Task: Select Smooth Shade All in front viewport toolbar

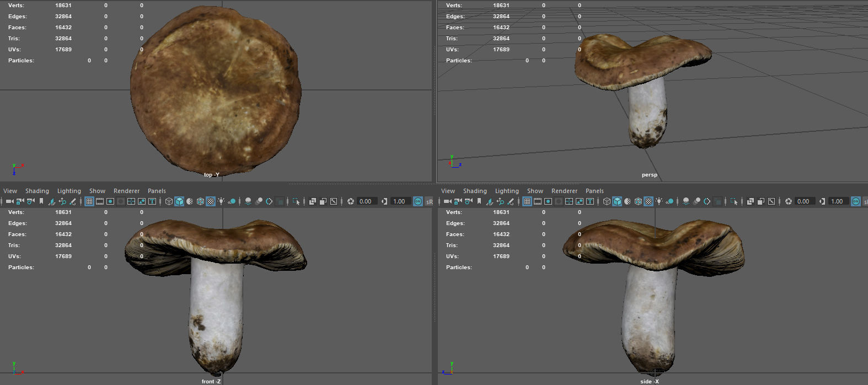Action: click(x=180, y=201)
